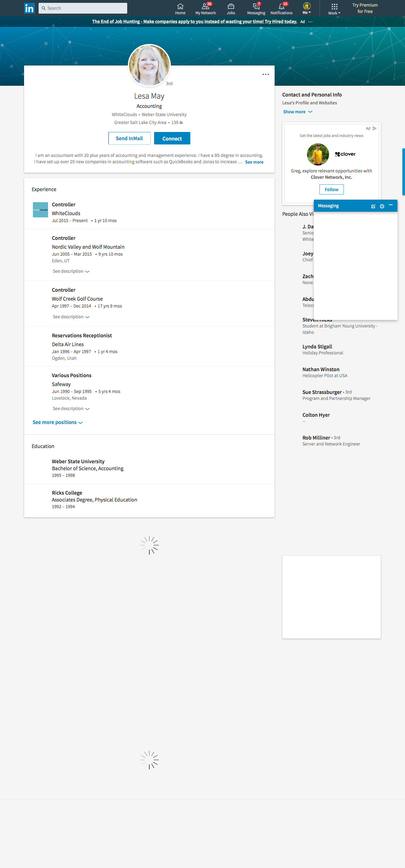This screenshot has height=868, width=405.
Task: Expand the Work apps dropdown
Action: pyautogui.click(x=334, y=9)
